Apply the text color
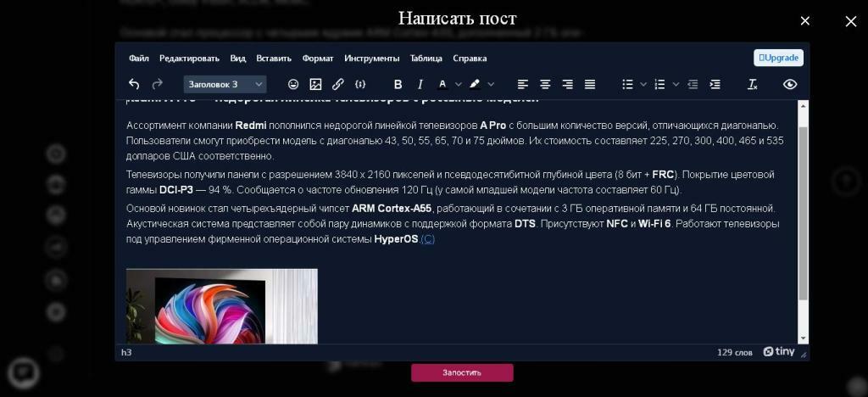 pyautogui.click(x=442, y=84)
